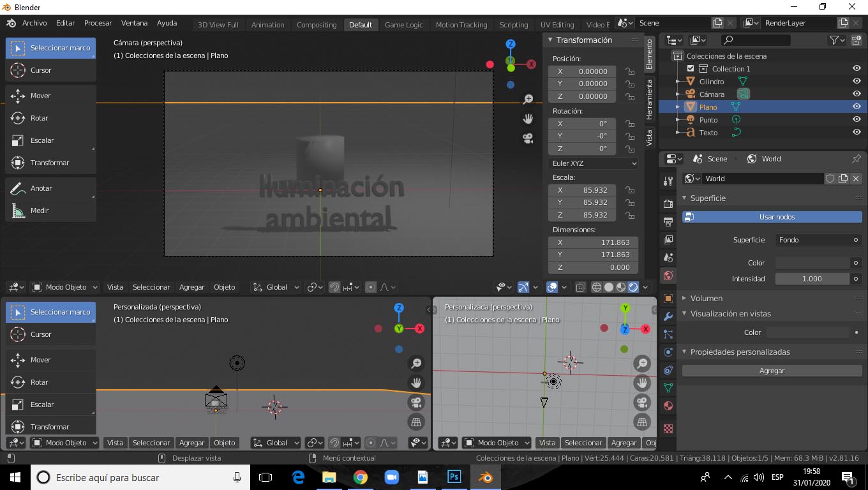Open the Modo Objeto dropdown in top viewport
This screenshot has height=490, width=868.
(x=64, y=287)
